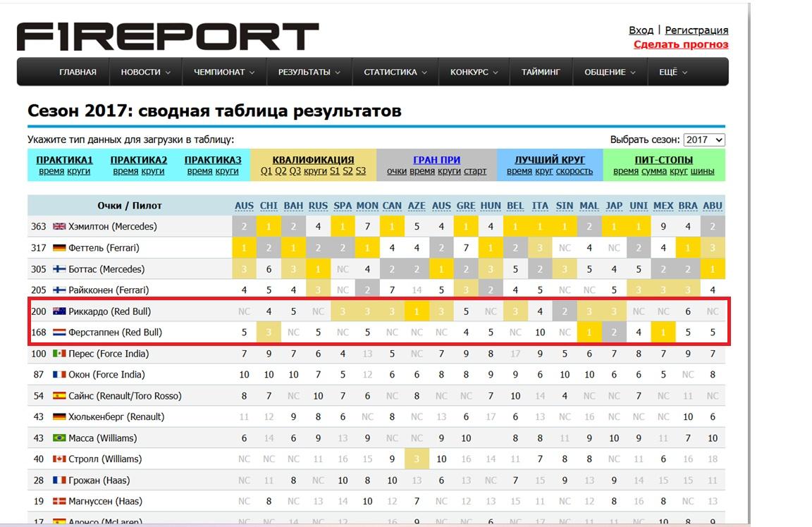Click the Finnish flag beside Райкконен
This screenshot has height=527, width=812.
pyautogui.click(x=59, y=290)
